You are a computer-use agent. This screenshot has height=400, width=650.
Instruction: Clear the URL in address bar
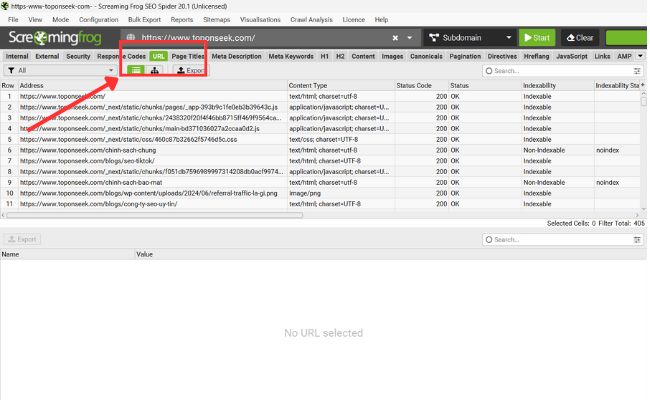click(x=396, y=38)
